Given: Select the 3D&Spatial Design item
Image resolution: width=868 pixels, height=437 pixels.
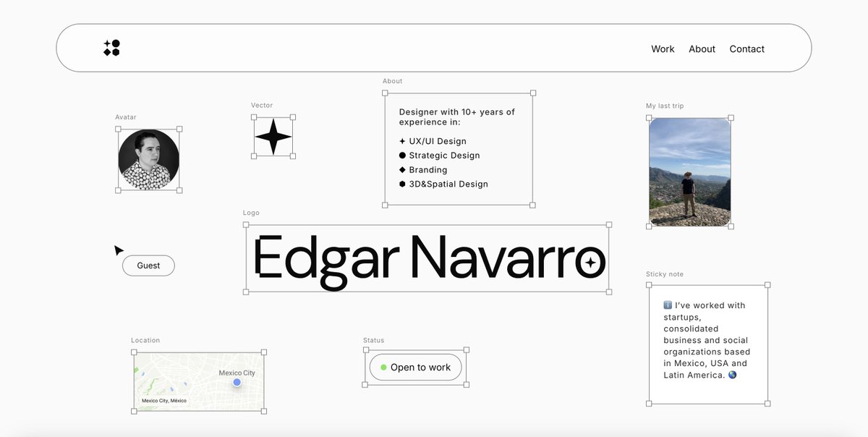Looking at the screenshot, I should coord(448,184).
